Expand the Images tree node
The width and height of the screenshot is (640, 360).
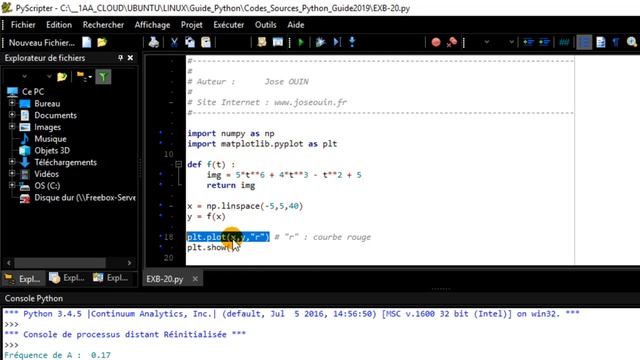[x=12, y=127]
